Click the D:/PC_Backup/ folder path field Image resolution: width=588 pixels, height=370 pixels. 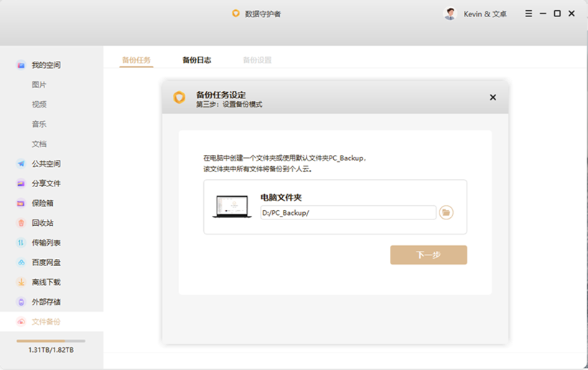click(347, 213)
